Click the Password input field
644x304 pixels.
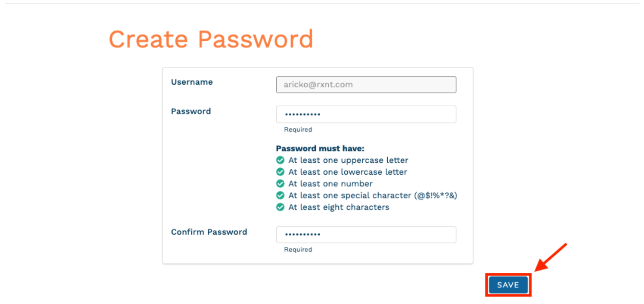366,114
